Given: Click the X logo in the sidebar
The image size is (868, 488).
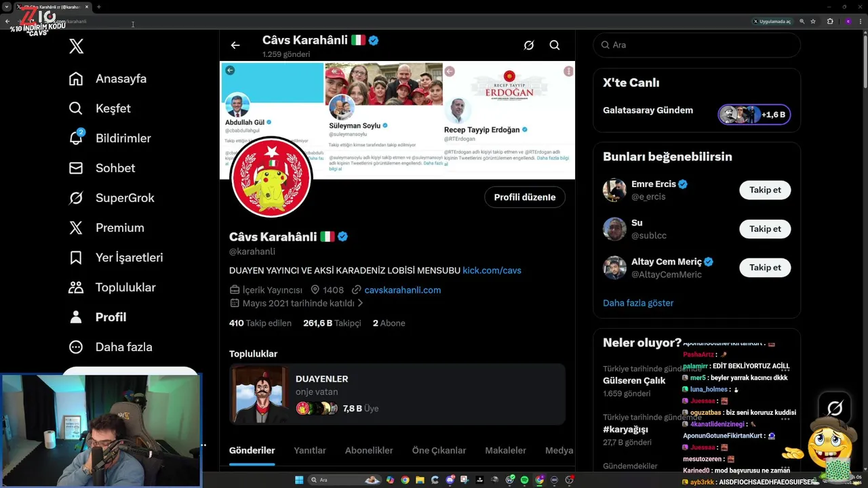Looking at the screenshot, I should click(x=76, y=46).
